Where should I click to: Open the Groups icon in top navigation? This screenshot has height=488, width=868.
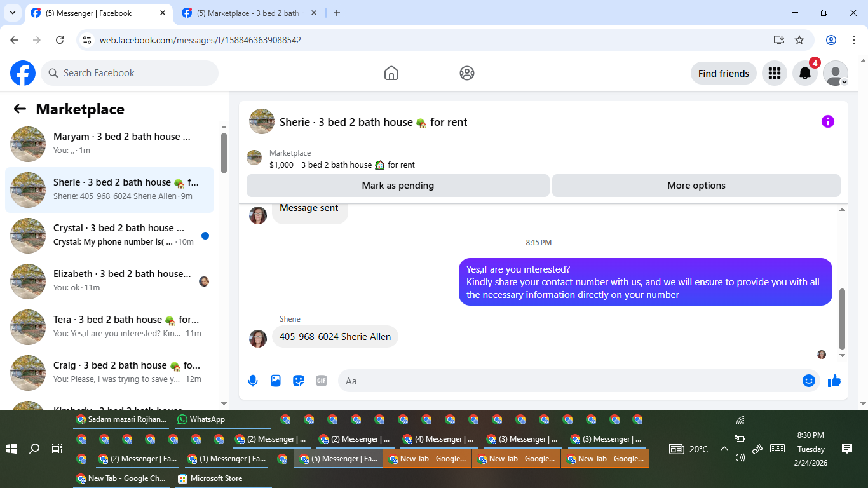click(467, 73)
